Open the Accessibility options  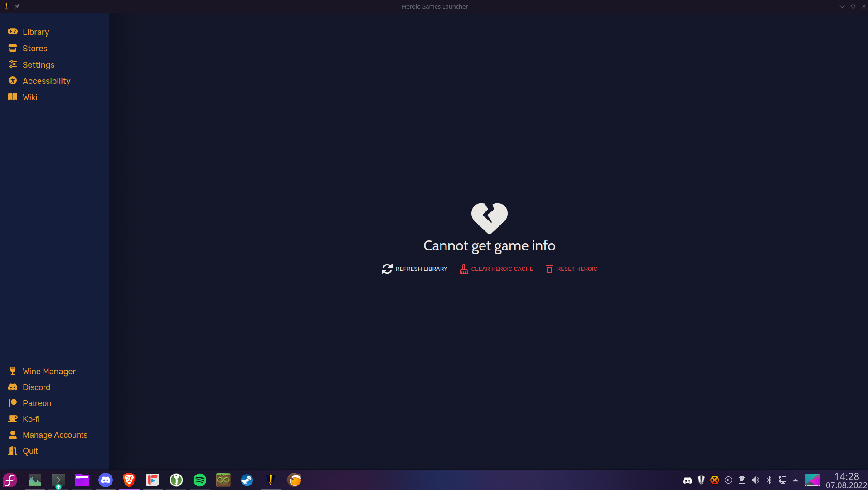tap(47, 81)
